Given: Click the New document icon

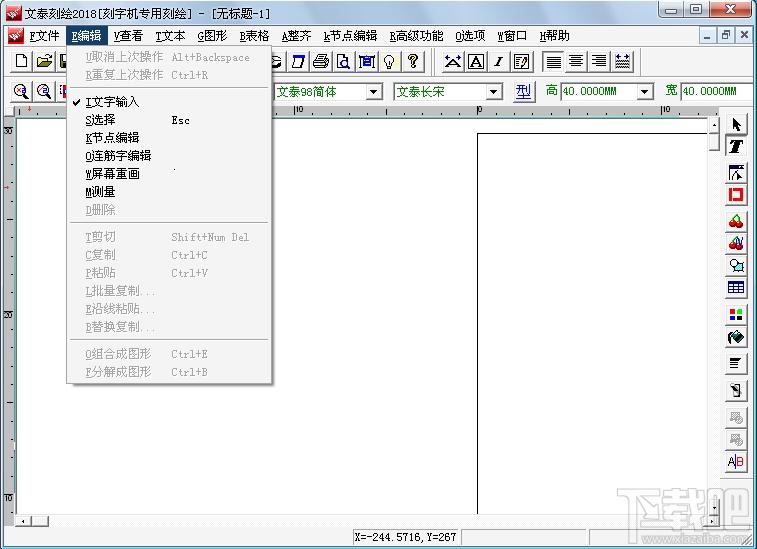Looking at the screenshot, I should click(x=21, y=61).
